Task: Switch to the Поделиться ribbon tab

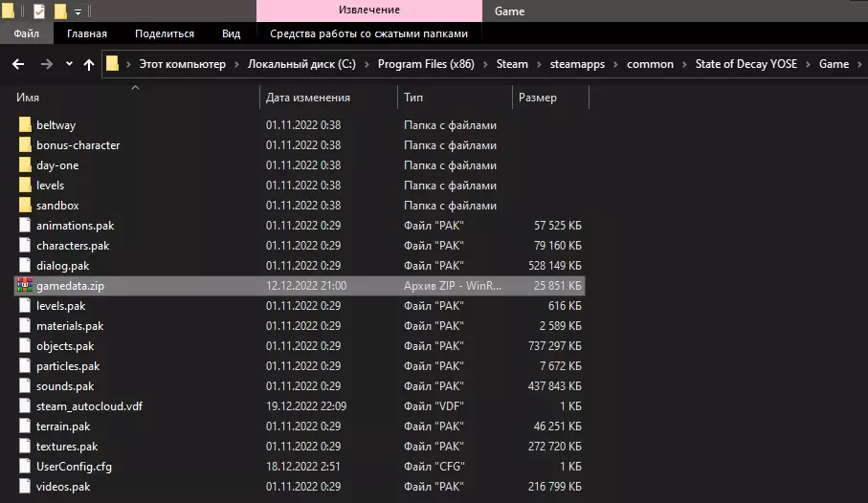Action: (165, 33)
